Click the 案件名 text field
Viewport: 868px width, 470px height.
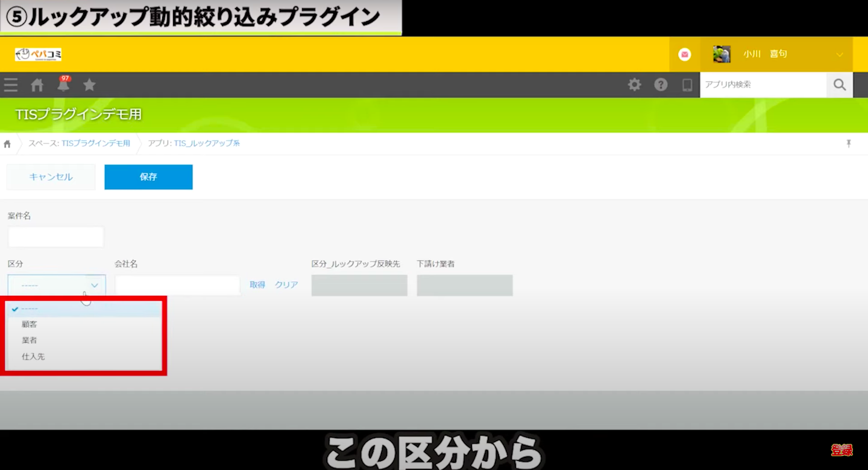(x=56, y=237)
